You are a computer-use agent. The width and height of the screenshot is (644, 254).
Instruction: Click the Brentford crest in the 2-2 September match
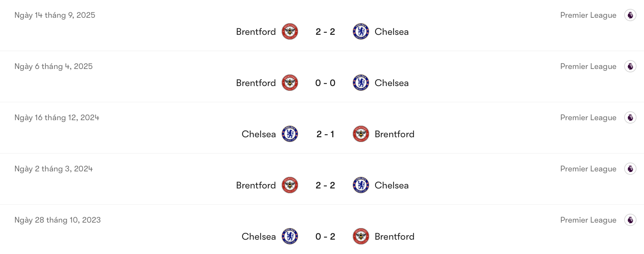pyautogui.click(x=289, y=31)
